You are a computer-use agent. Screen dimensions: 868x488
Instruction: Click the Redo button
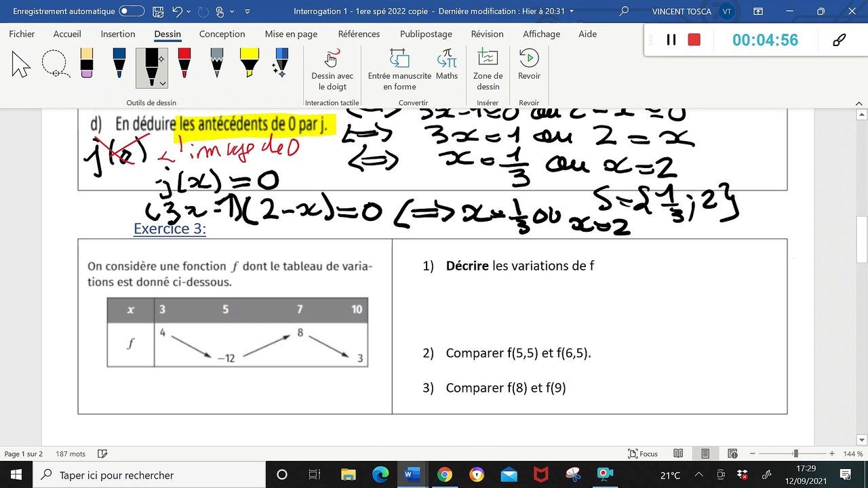point(203,12)
